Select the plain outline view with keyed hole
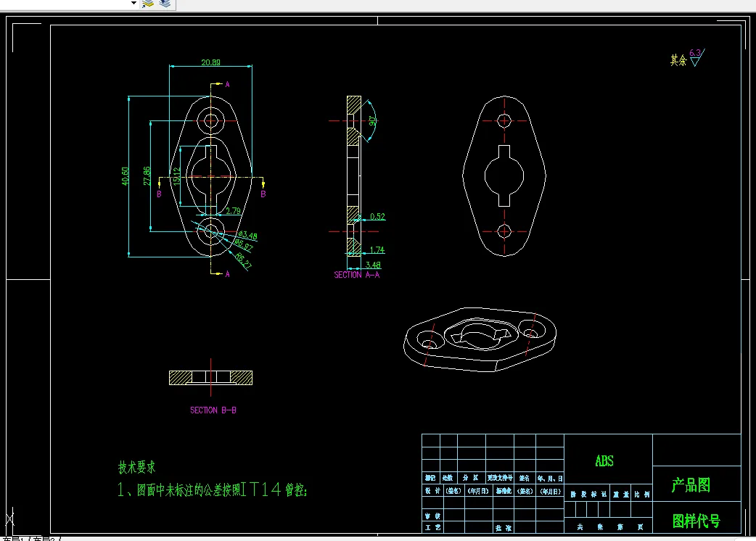The width and height of the screenshot is (756, 541). click(504, 175)
